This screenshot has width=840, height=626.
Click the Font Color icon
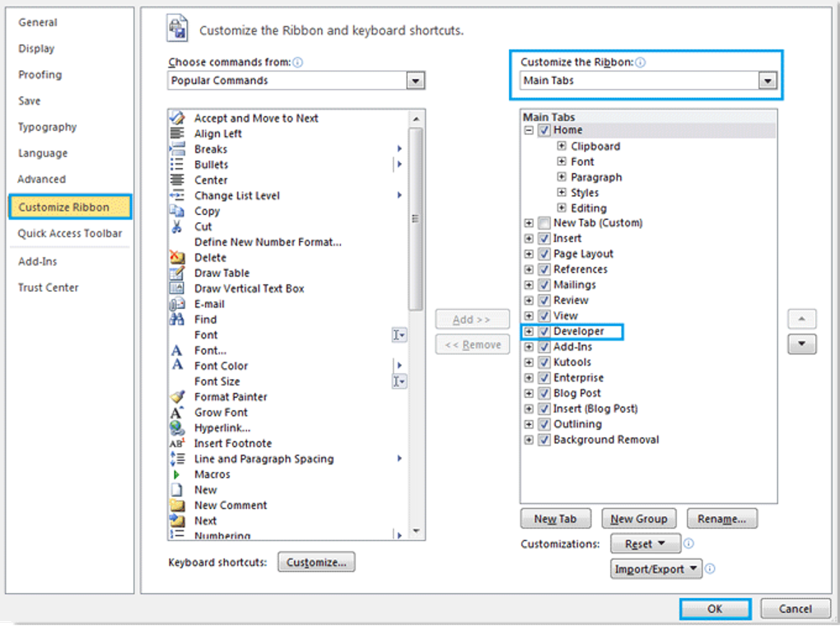177,366
